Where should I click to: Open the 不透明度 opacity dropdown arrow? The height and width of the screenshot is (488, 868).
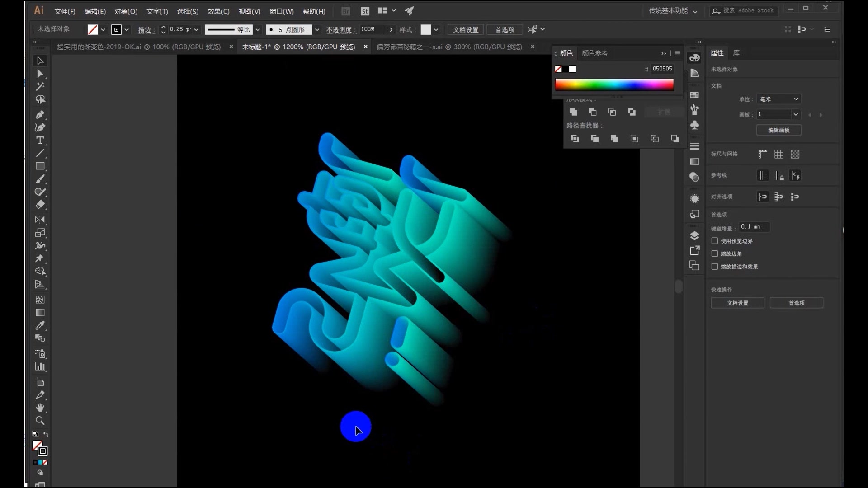391,29
